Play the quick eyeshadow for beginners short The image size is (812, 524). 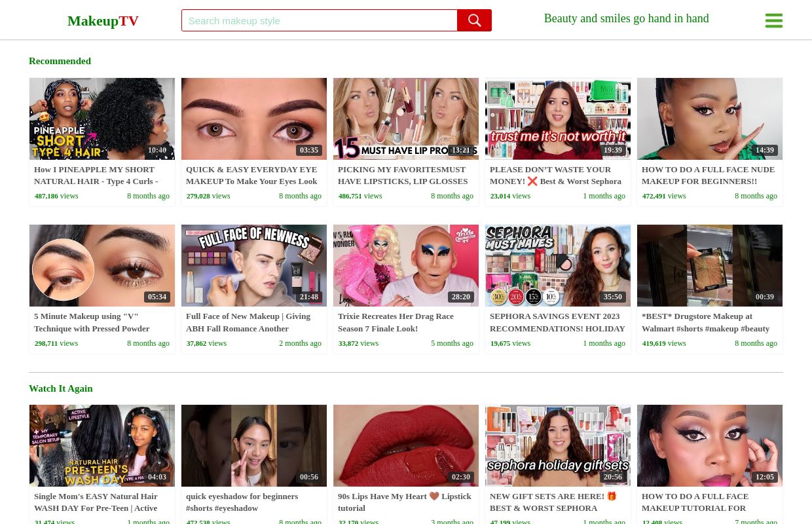[254, 445]
